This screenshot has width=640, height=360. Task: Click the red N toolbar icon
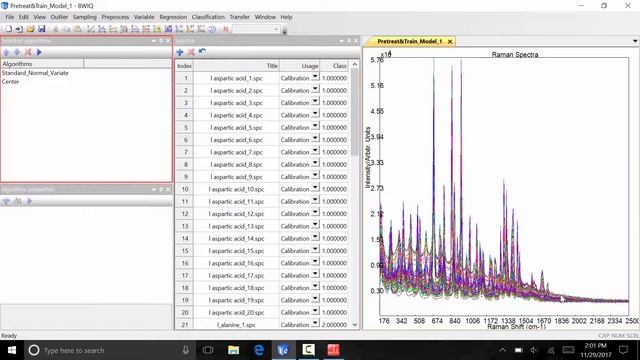click(x=225, y=29)
